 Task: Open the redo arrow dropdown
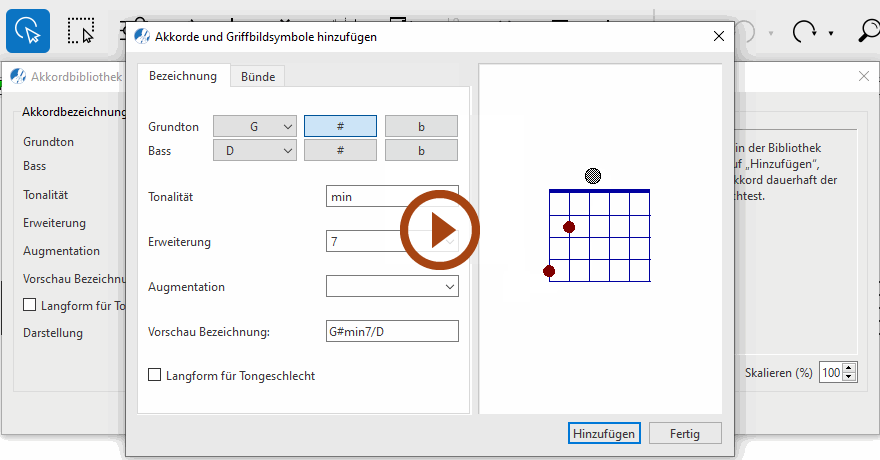pyautogui.click(x=831, y=34)
